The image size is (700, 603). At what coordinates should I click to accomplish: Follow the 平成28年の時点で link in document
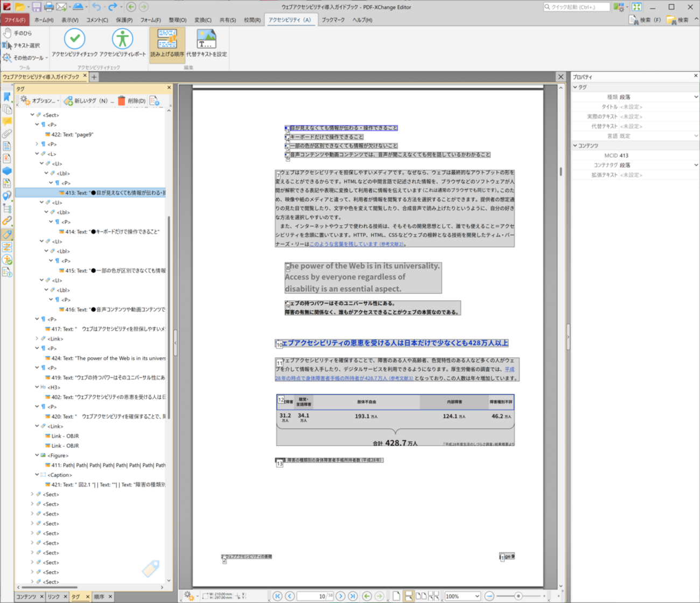pyautogui.click(x=395, y=374)
